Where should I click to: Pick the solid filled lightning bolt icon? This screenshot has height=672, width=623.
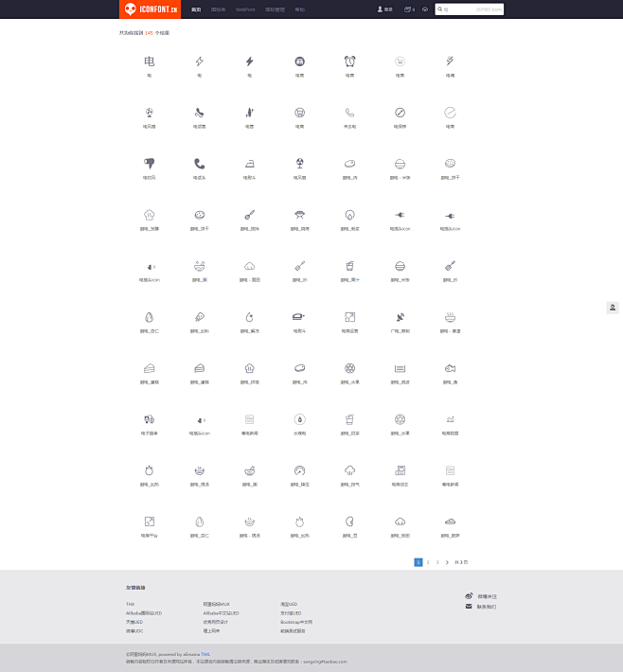[250, 62]
